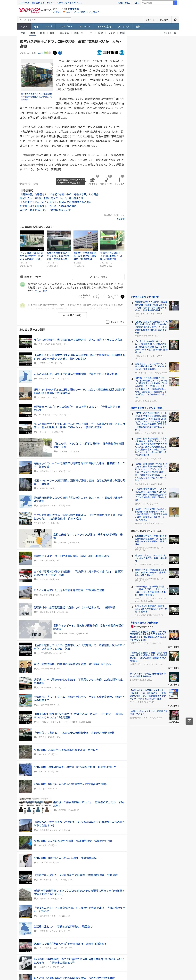Select the 科学 category
This screenshot has height=980, width=196.
click(100, 33)
